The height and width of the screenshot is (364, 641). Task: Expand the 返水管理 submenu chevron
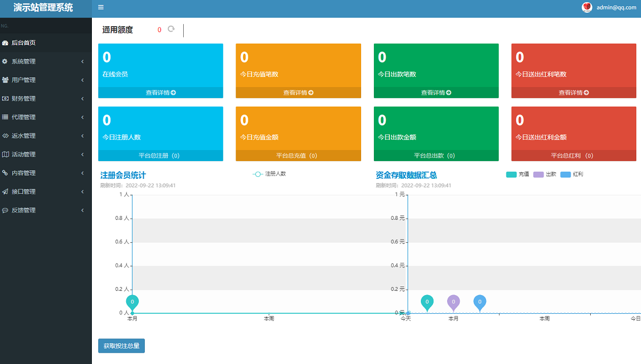[x=82, y=136]
